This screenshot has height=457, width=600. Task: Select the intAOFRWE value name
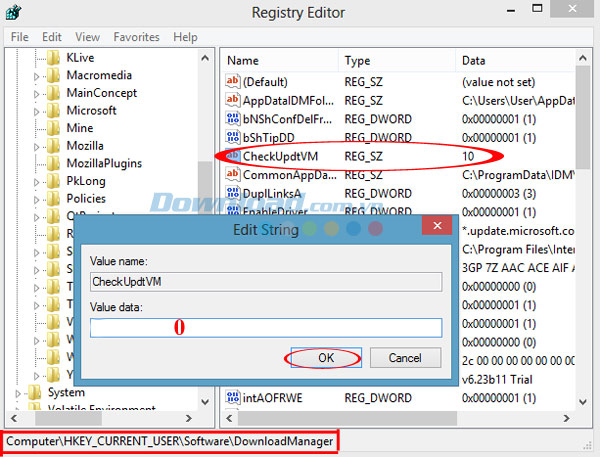pyautogui.click(x=272, y=398)
